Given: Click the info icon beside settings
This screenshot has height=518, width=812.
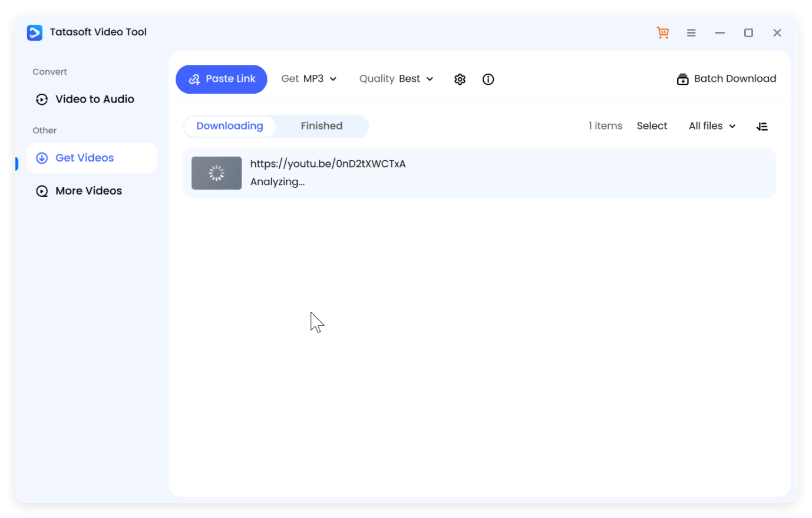Looking at the screenshot, I should click(x=488, y=79).
